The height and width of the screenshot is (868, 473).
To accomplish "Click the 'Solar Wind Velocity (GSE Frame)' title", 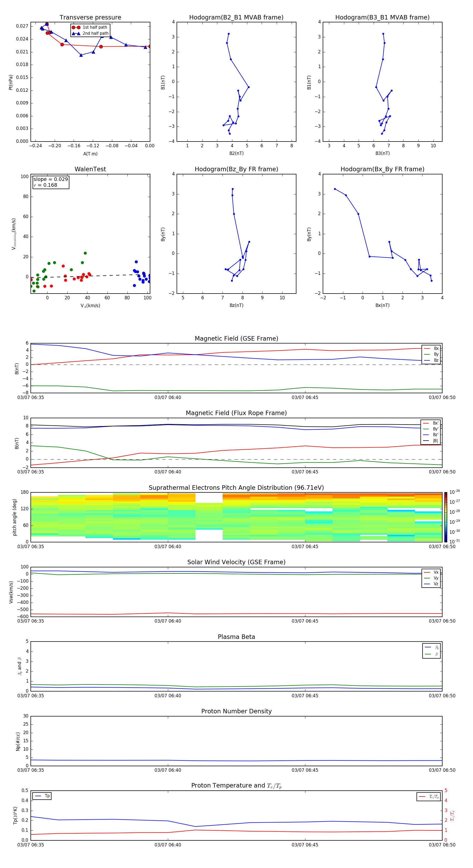I will [236, 562].
